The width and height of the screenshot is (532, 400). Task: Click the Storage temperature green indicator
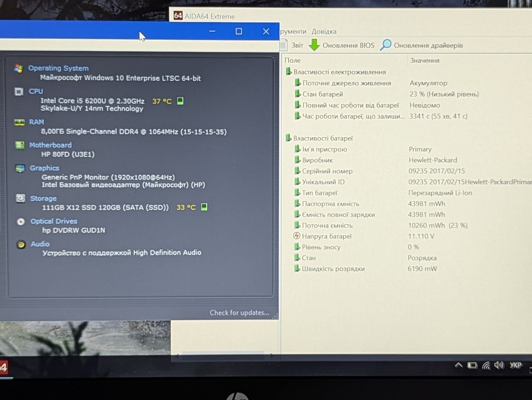[x=204, y=206]
